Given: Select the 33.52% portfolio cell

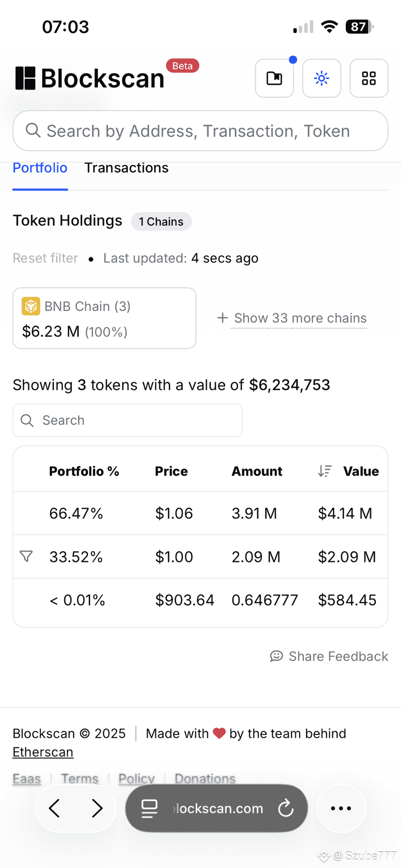Looking at the screenshot, I should (76, 557).
